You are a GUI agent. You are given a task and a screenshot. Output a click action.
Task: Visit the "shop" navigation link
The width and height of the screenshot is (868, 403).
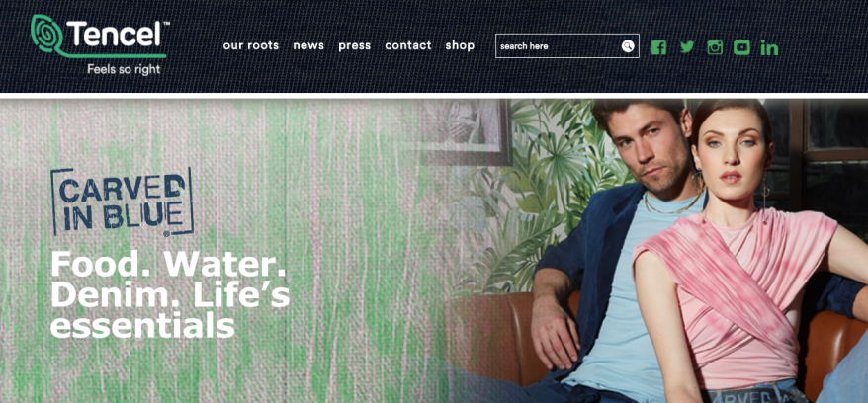(x=460, y=45)
